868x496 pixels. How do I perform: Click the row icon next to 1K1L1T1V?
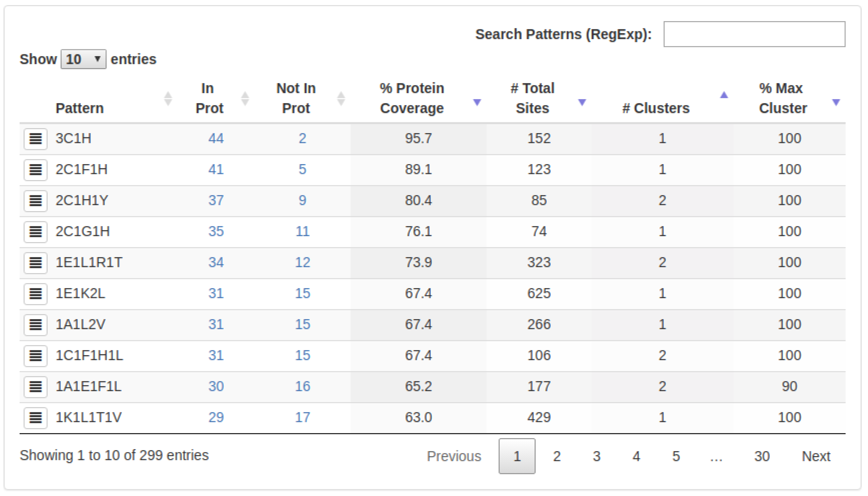click(36, 418)
